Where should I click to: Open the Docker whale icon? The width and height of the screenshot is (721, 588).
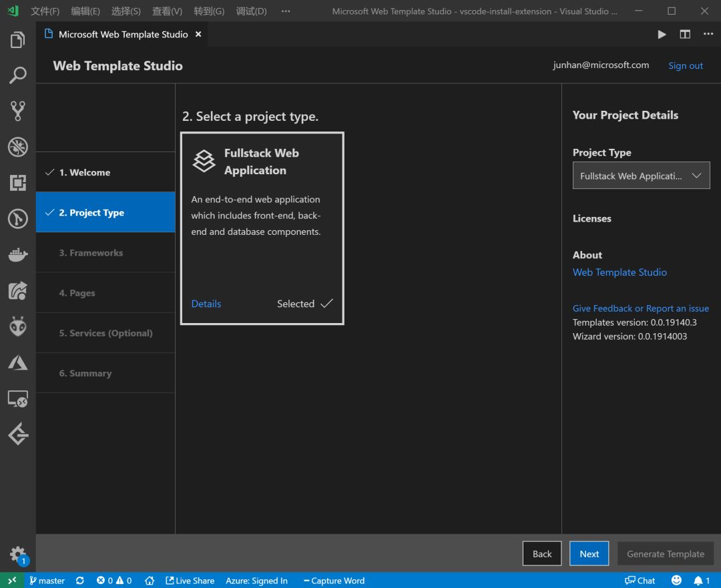click(17, 254)
